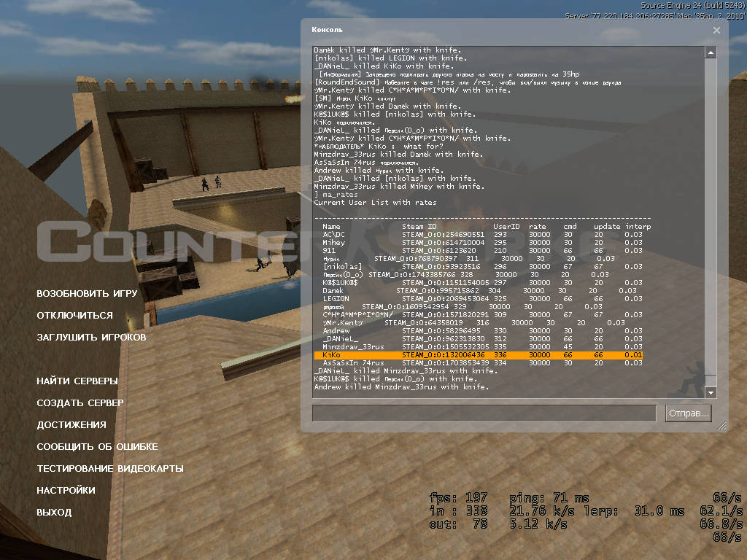
Task: Open НАЙТИ СЕРВЕРЫ menu item
Action: (77, 381)
